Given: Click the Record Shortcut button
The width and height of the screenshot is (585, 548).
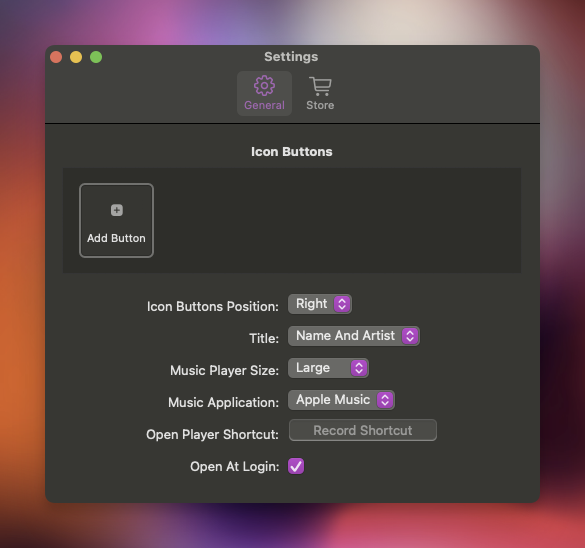Looking at the screenshot, I should [x=363, y=430].
